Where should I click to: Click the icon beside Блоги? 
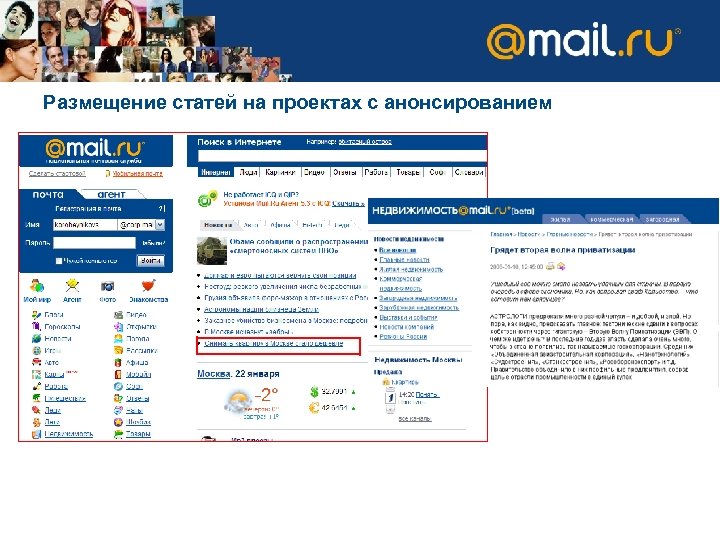pyautogui.click(x=37, y=315)
